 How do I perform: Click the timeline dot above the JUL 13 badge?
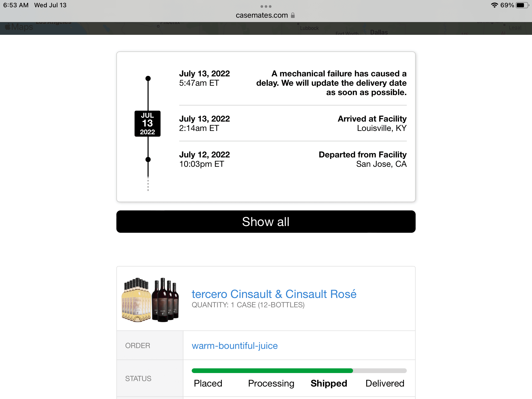[x=148, y=78]
